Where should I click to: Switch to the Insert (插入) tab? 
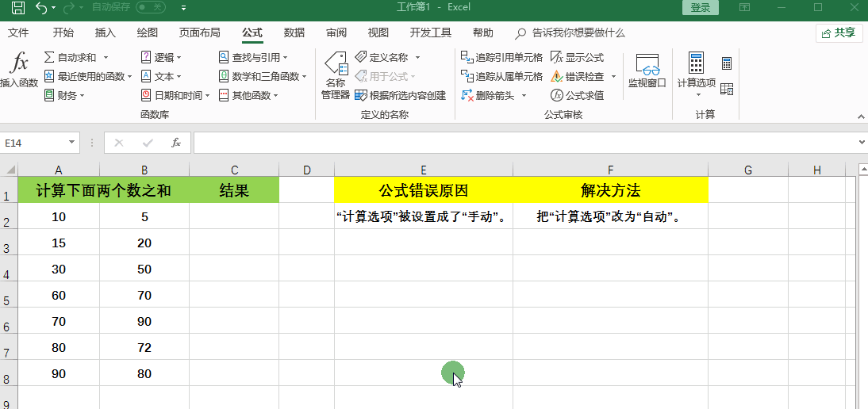(x=106, y=32)
